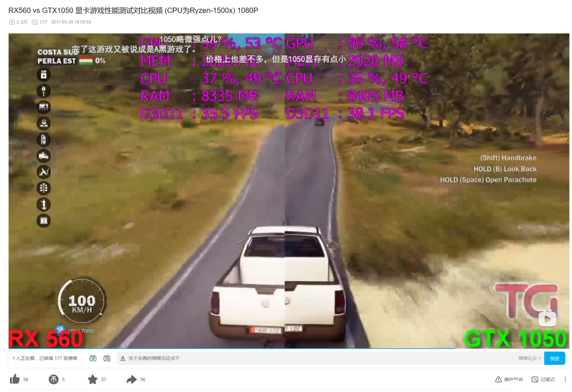Open the danmaku settings icon

[x=107, y=358]
